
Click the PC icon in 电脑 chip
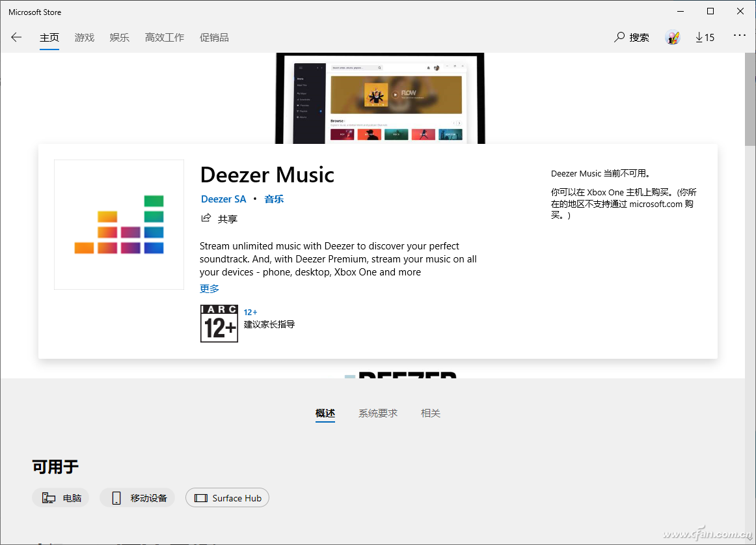(49, 497)
